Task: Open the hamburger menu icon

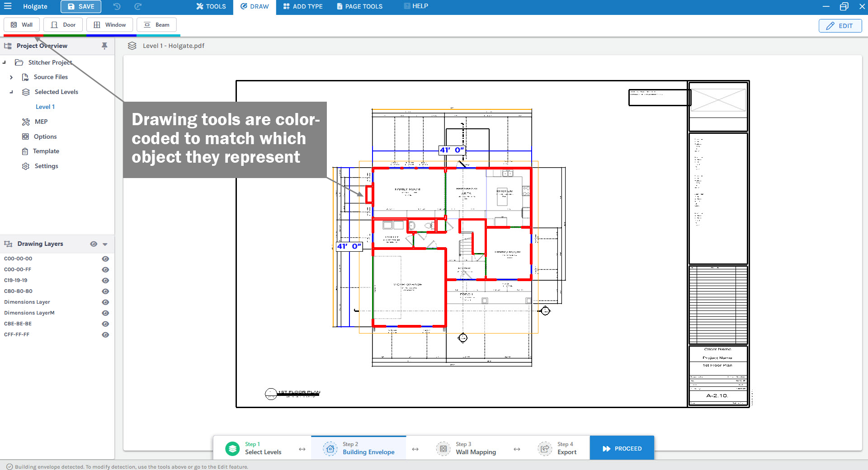Action: point(8,6)
